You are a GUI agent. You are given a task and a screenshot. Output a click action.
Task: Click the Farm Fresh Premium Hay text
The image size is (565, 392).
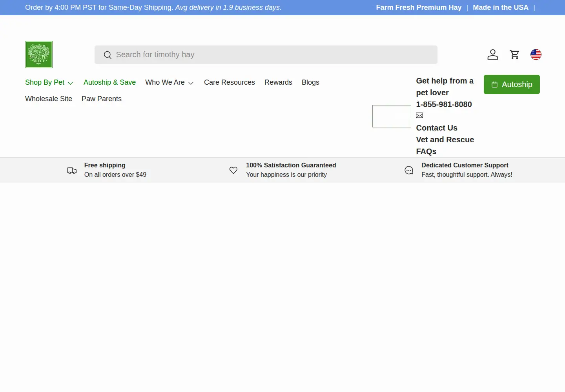[x=419, y=7]
